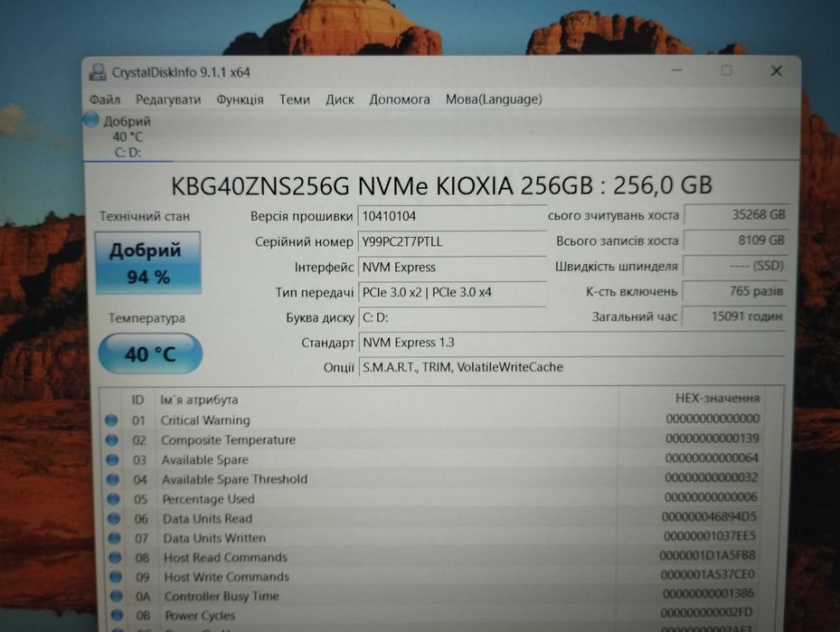Click the Добрий 94 % health status button
This screenshot has height=632, width=840.
[x=148, y=263]
